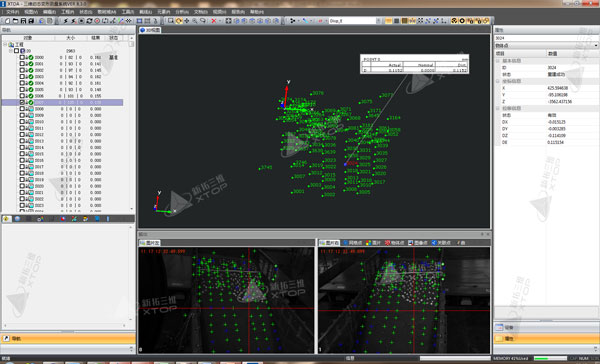This screenshot has height=364, width=600.
Task: Toggle checkbox for item 3010
Action: [x=22, y=122]
